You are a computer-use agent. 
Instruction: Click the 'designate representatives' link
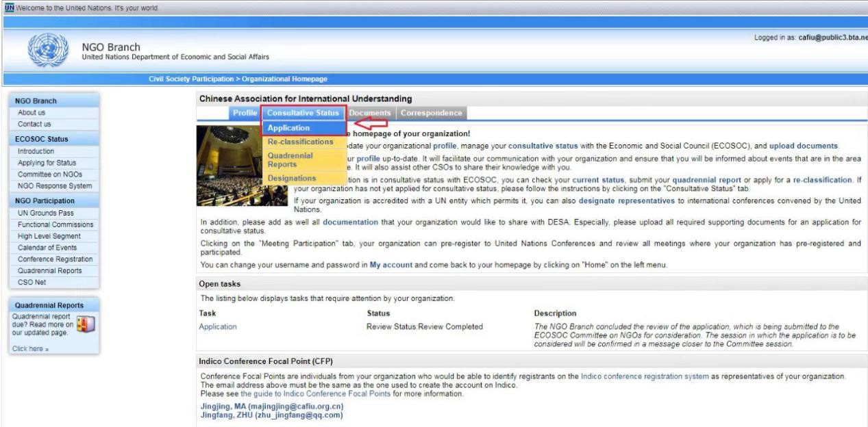pyautogui.click(x=628, y=200)
